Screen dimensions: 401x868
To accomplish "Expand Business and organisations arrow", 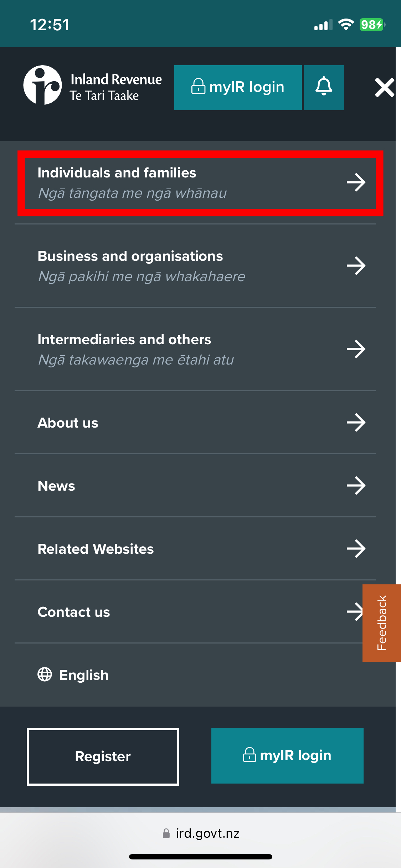I will [x=356, y=266].
